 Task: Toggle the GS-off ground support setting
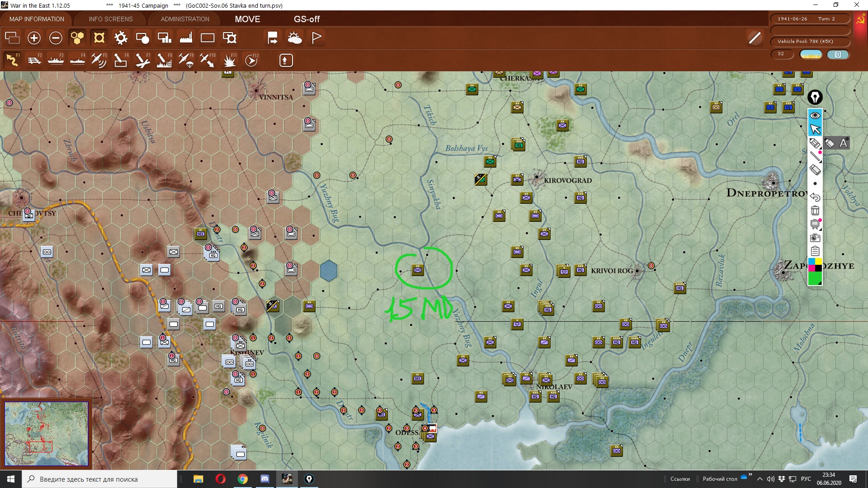[307, 19]
